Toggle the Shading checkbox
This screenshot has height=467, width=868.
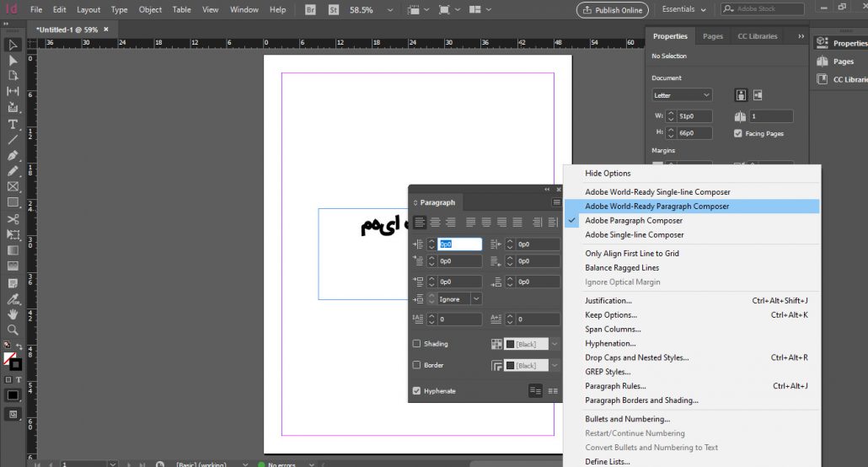[416, 343]
